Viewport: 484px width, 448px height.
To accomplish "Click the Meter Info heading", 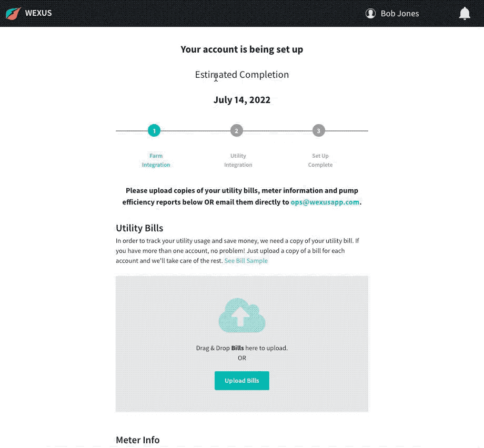I will tap(138, 440).
